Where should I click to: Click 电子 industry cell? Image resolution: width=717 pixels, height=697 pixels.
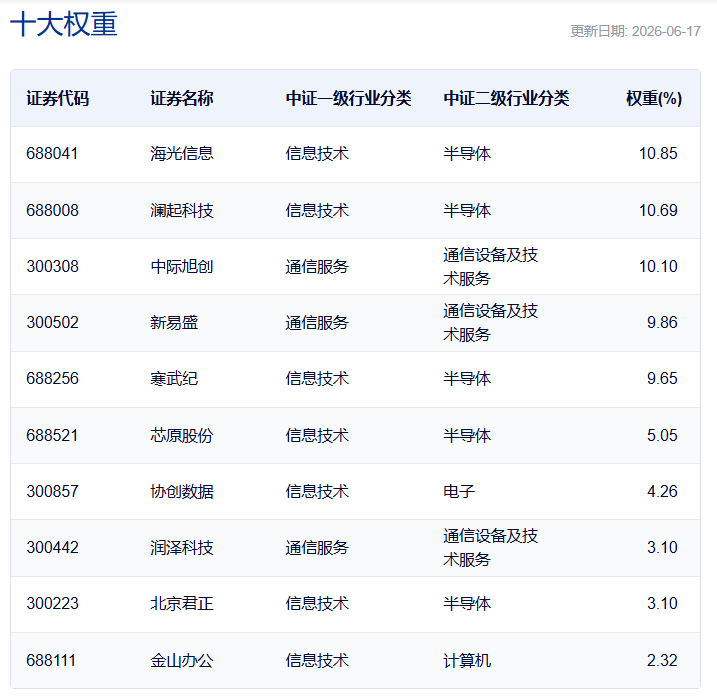tap(459, 492)
